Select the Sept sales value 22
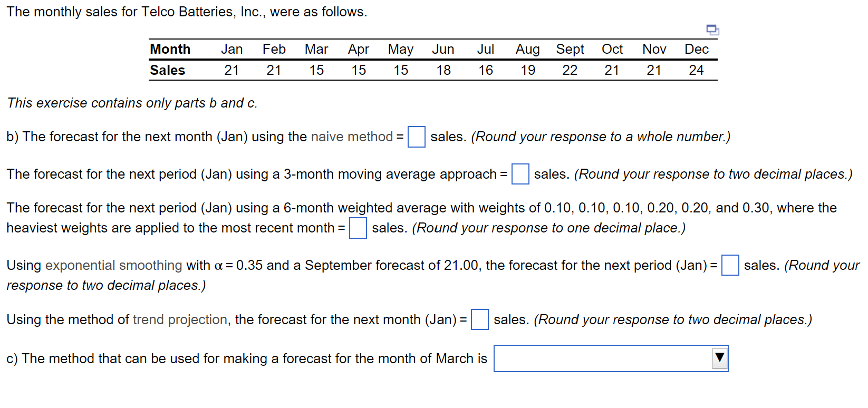 pyautogui.click(x=570, y=70)
